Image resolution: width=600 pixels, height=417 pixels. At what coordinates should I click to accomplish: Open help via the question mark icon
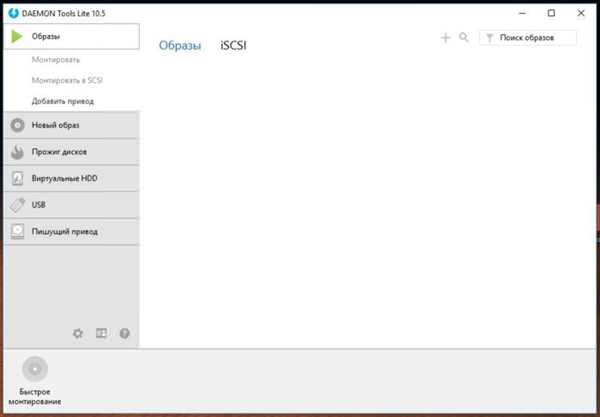(x=124, y=333)
